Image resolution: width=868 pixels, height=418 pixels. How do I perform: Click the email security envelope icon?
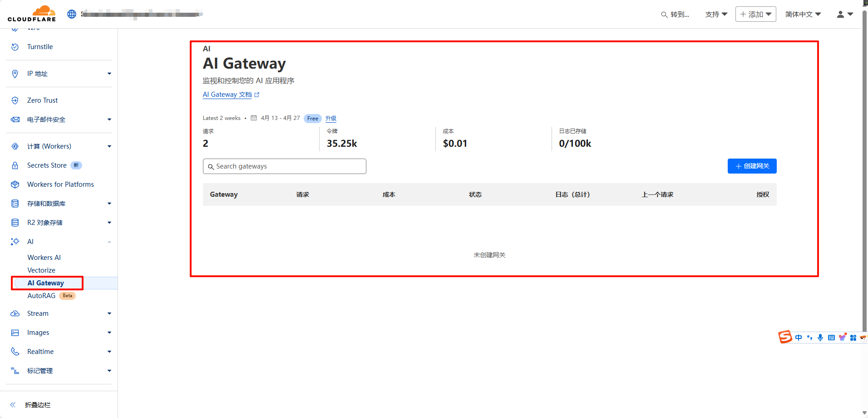(x=15, y=119)
